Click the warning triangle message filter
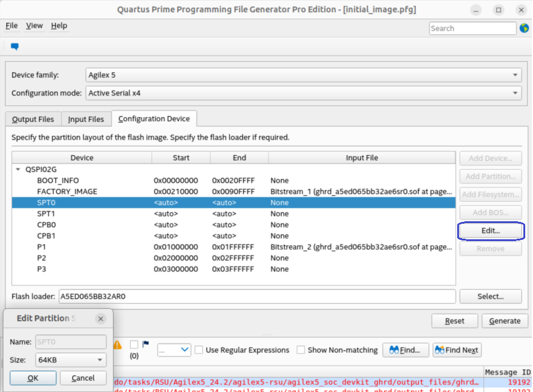 coord(117,345)
